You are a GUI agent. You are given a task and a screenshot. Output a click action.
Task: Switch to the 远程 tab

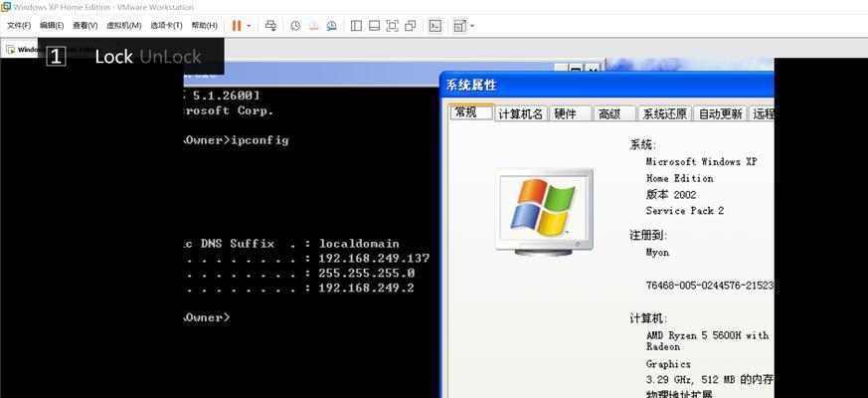(762, 114)
